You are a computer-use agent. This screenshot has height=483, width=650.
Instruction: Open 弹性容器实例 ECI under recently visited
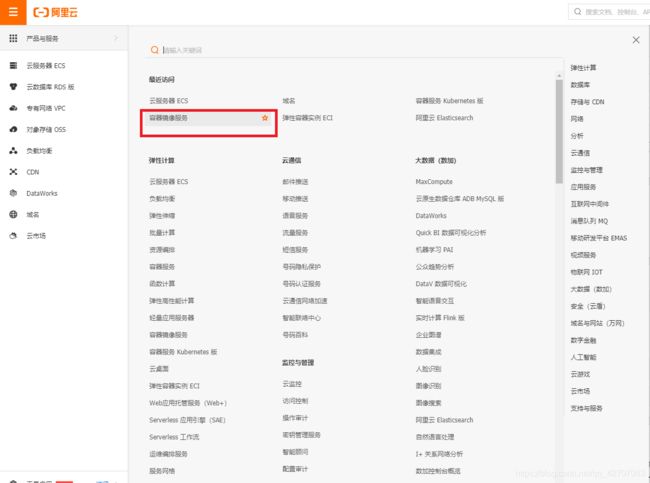click(x=308, y=118)
